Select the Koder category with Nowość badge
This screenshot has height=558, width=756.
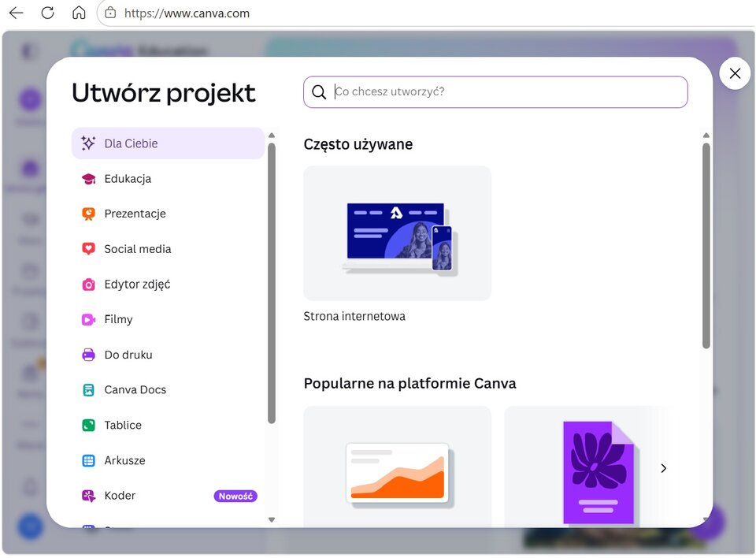pyautogui.click(x=168, y=496)
